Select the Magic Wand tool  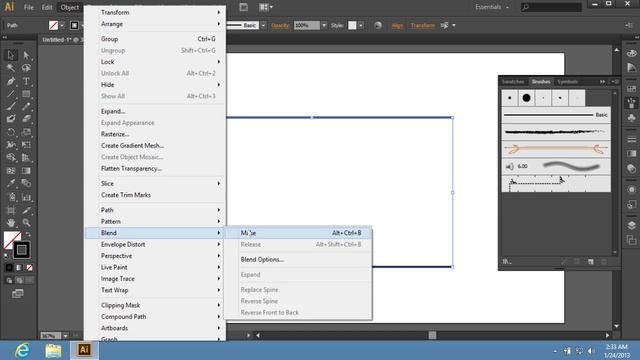tap(11, 68)
